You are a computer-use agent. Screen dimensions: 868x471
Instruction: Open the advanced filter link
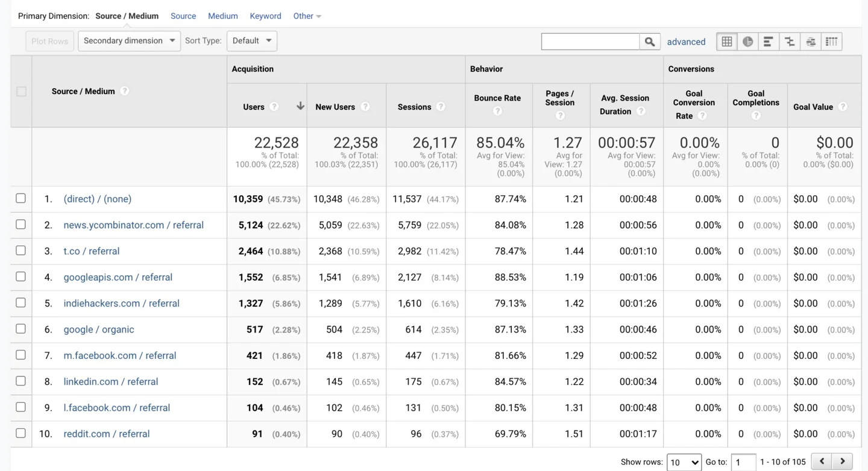click(x=686, y=42)
